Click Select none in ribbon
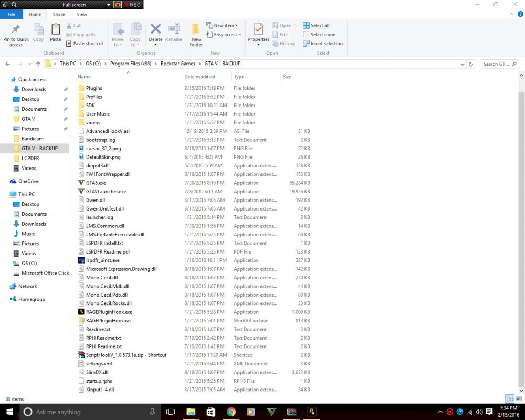 coord(319,35)
